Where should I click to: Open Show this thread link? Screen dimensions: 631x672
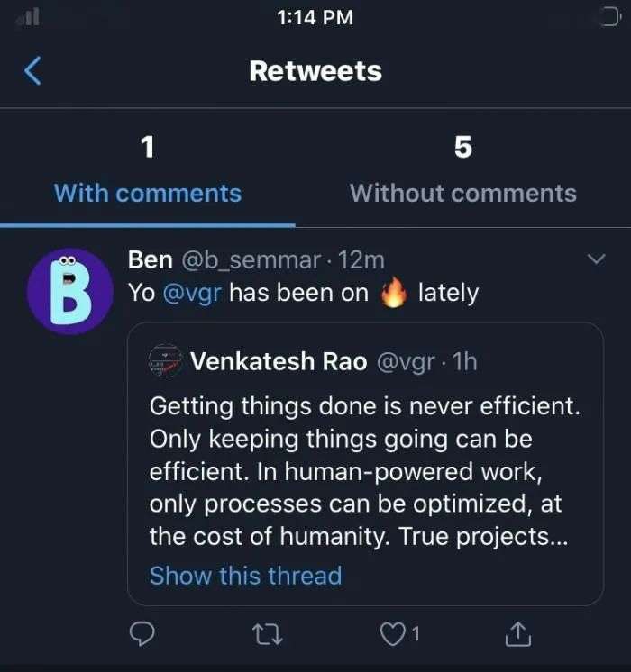coord(245,576)
